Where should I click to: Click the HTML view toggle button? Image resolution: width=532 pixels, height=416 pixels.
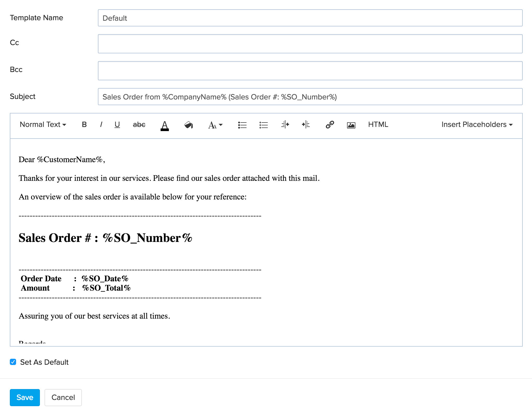(379, 125)
